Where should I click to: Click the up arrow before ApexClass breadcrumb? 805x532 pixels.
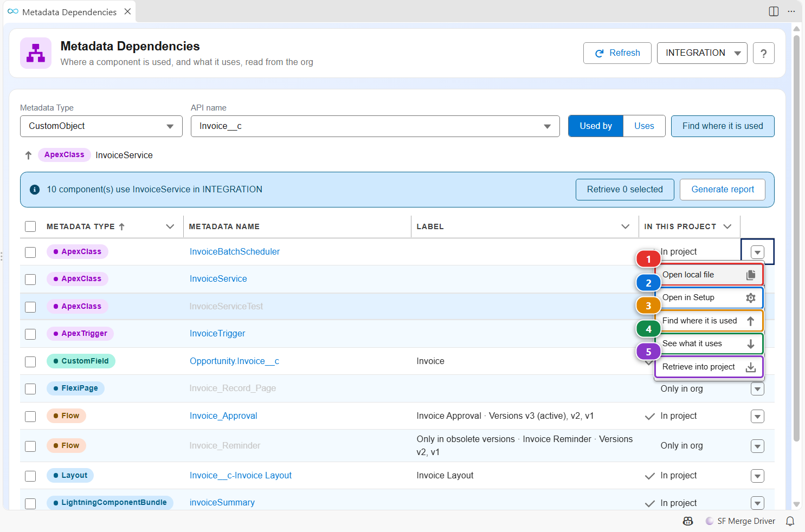click(29, 155)
